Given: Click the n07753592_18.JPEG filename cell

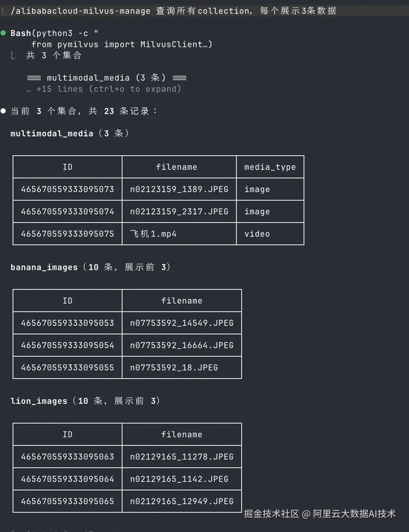Looking at the screenshot, I should click(182, 367).
